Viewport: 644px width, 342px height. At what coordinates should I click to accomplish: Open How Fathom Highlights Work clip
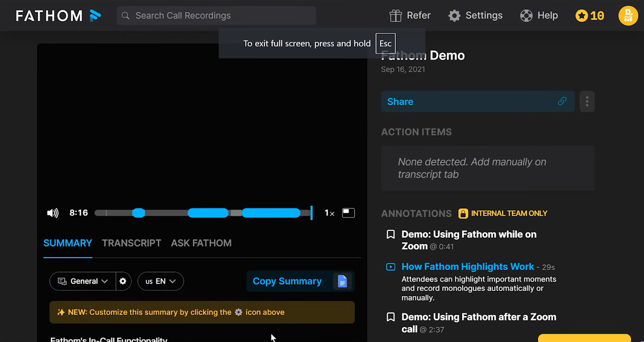pyautogui.click(x=468, y=267)
